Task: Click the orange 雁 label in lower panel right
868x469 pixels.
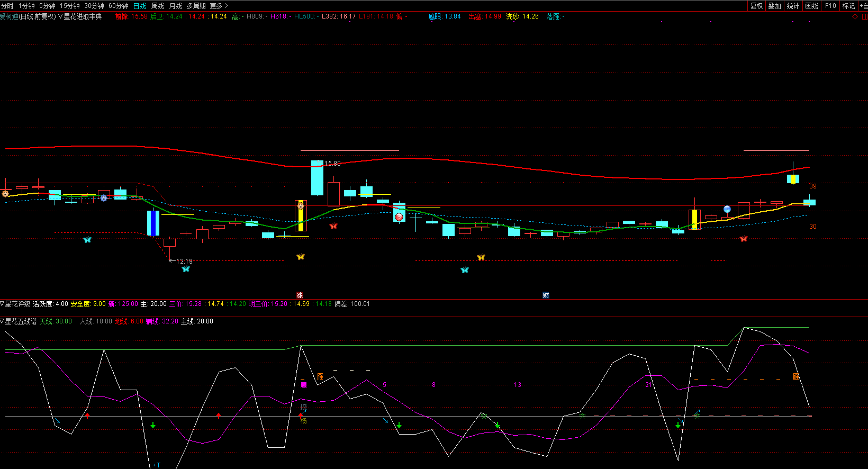Action: tap(796, 376)
